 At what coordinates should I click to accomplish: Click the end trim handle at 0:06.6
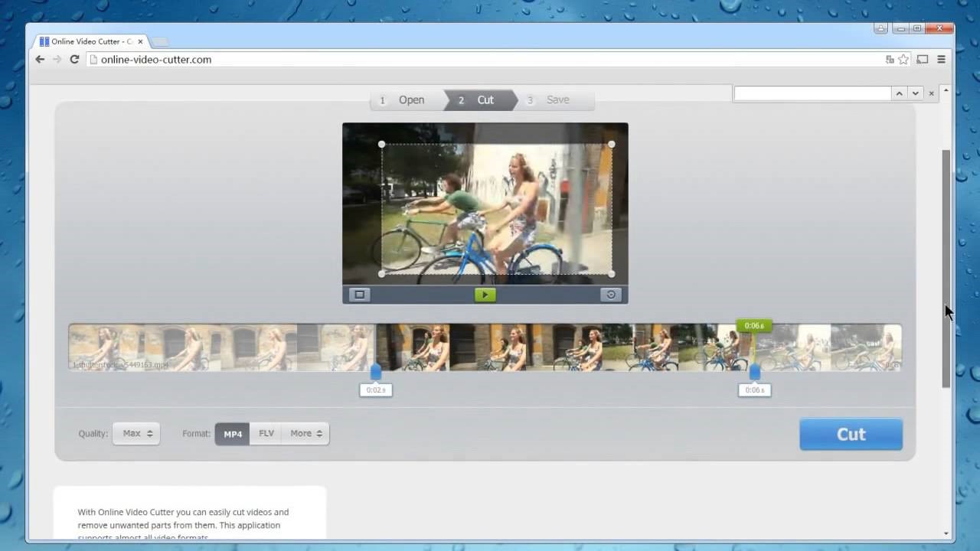[x=754, y=372]
